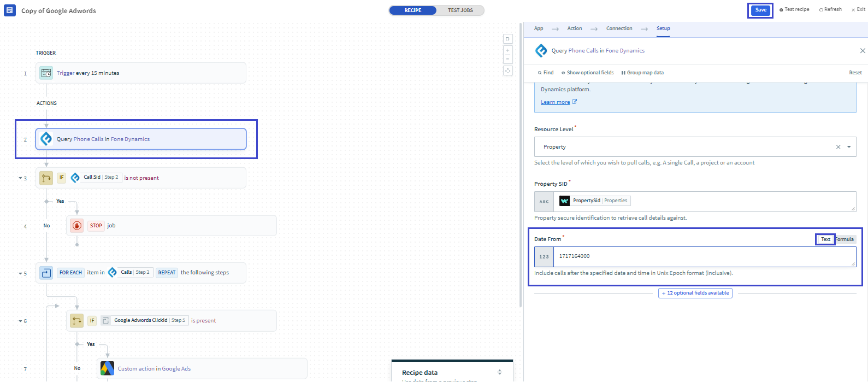Image resolution: width=868 pixels, height=382 pixels.
Task: Exit the recipe editor
Action: pos(858,9)
